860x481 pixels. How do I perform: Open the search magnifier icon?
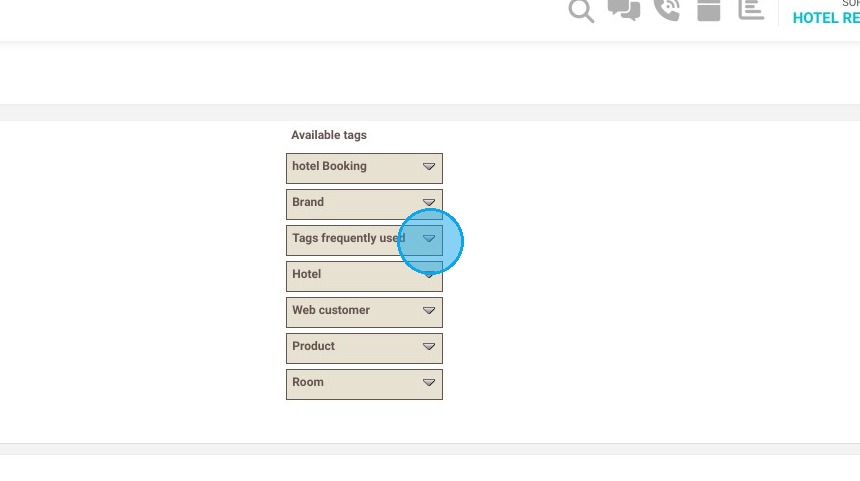pos(581,10)
